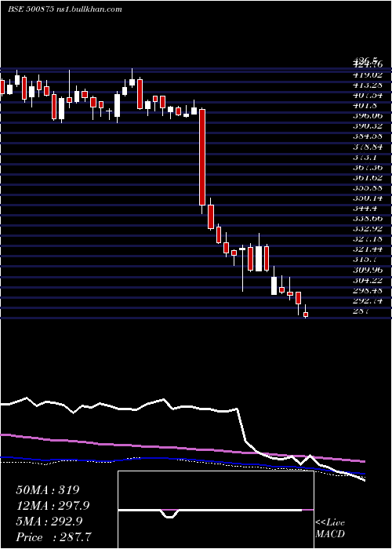Select the 304.22 price level
392x549 pixels.
point(368,280)
